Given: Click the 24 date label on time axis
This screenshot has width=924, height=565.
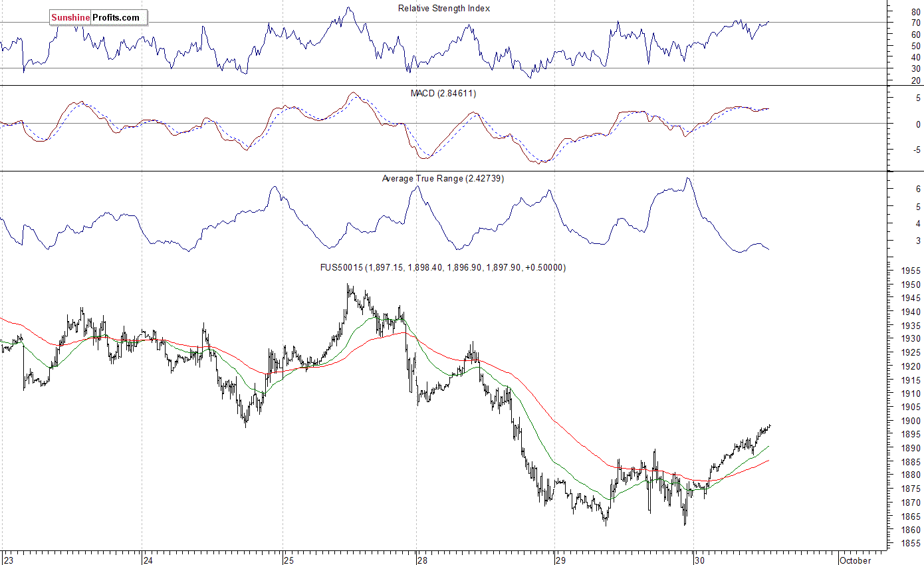Looking at the screenshot, I should click(x=150, y=560).
